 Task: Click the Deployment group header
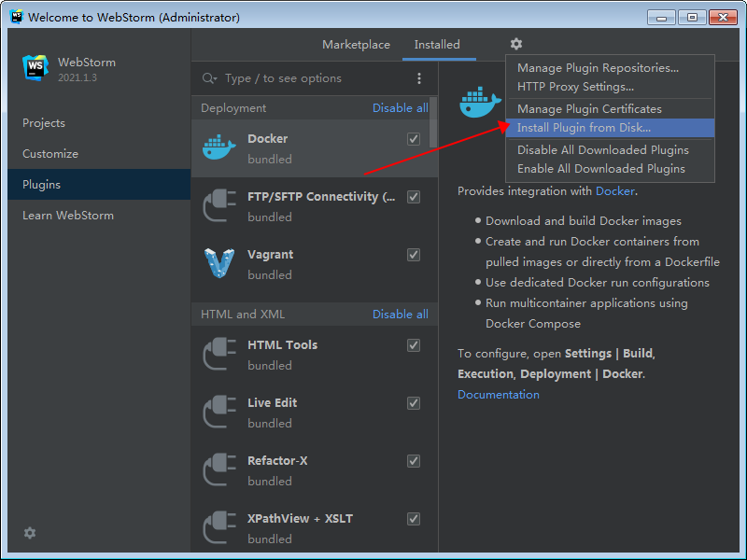pyautogui.click(x=233, y=108)
